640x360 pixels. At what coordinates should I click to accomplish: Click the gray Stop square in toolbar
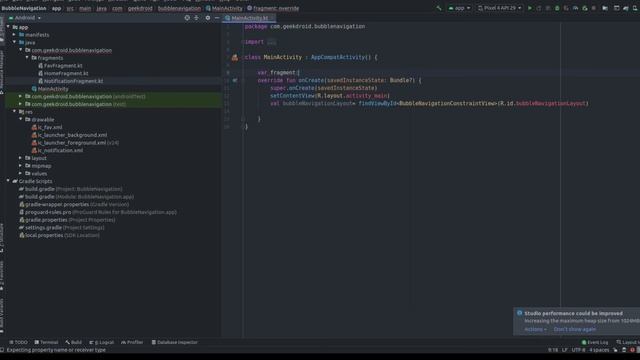click(594, 8)
